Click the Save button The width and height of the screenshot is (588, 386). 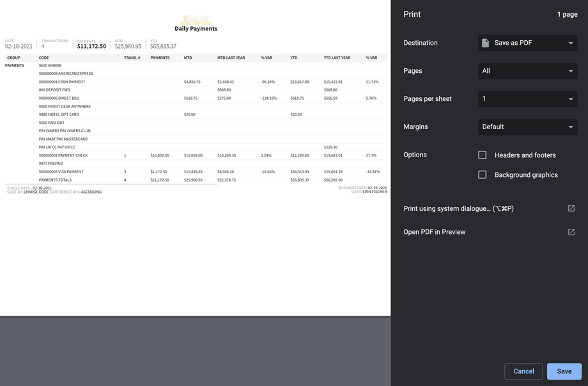point(564,371)
